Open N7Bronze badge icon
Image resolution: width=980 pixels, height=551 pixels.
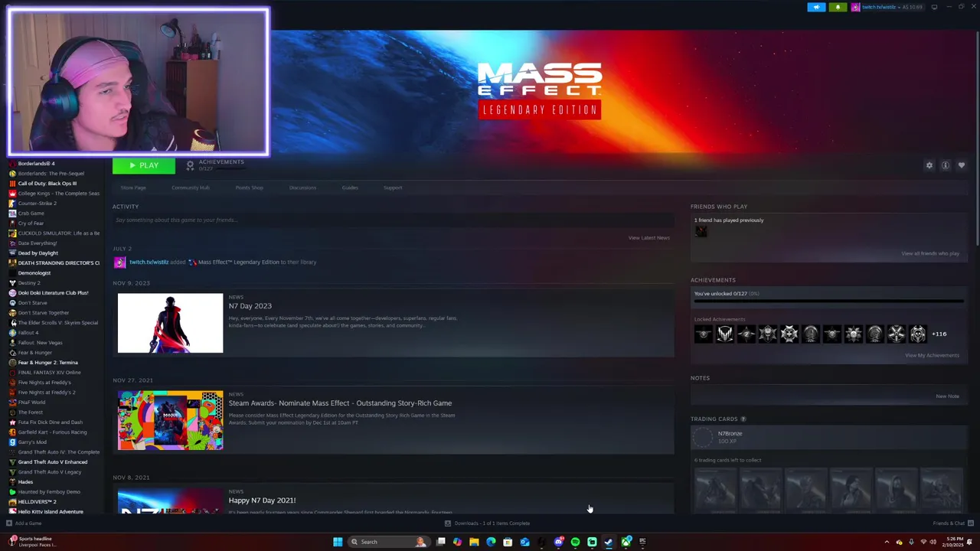(703, 437)
